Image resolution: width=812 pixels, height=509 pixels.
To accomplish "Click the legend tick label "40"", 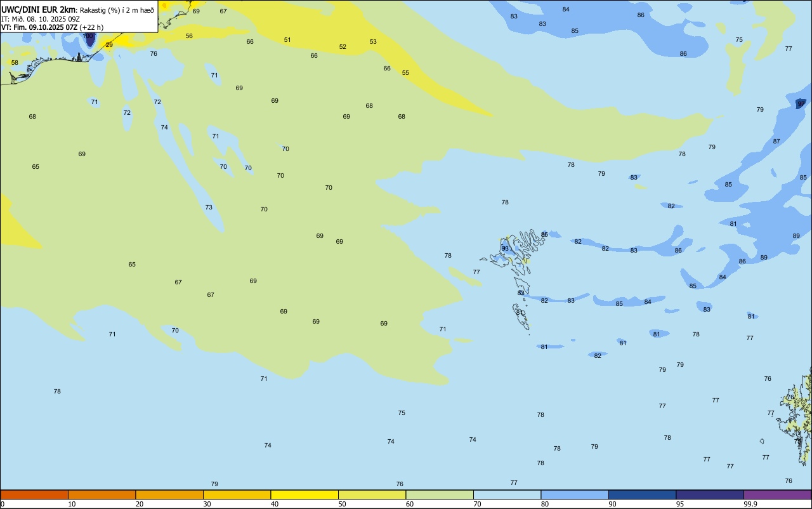I will pyautogui.click(x=275, y=504).
